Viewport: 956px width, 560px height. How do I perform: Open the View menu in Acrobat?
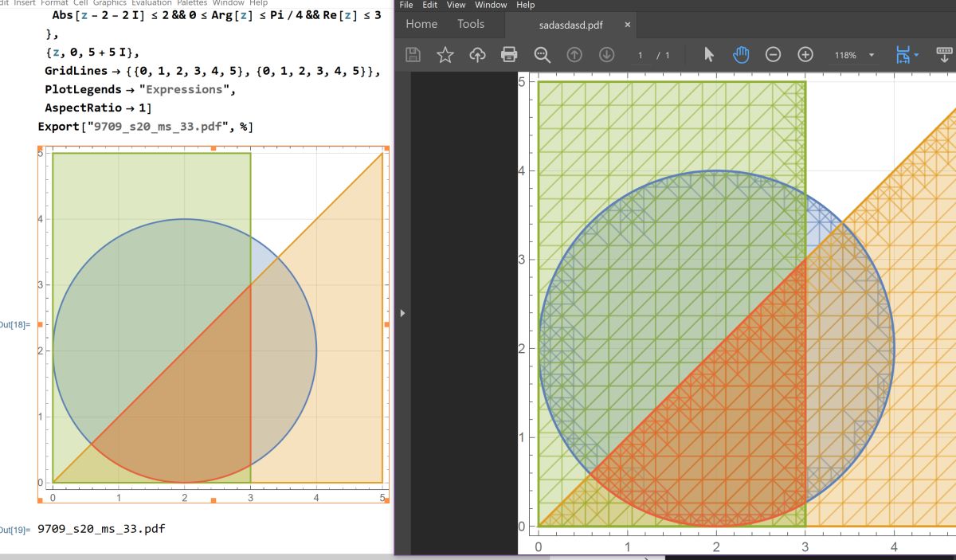pyautogui.click(x=456, y=5)
